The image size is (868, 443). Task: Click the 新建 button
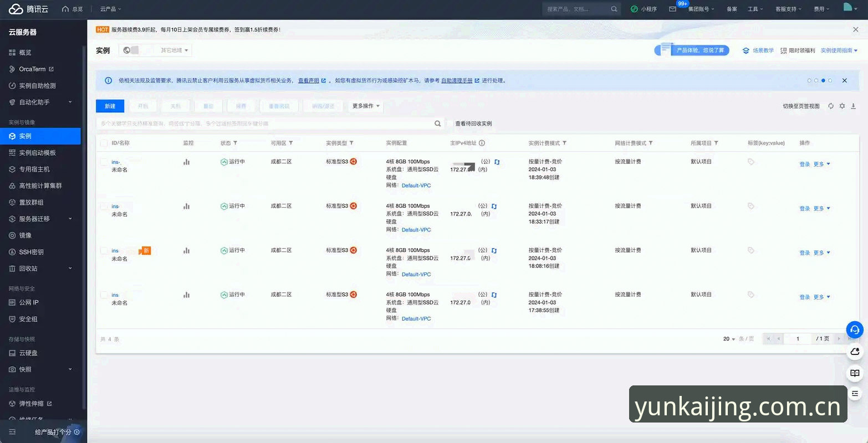110,106
